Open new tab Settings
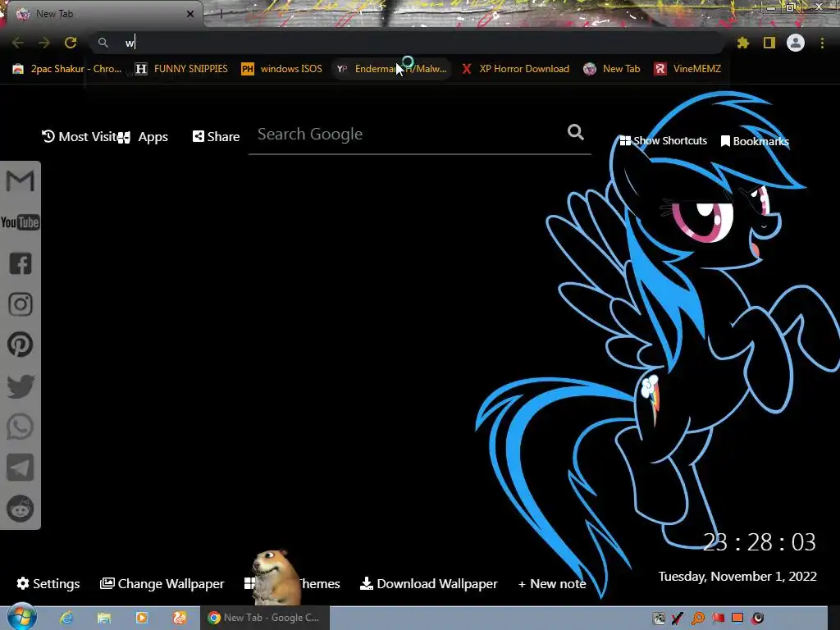This screenshot has width=840, height=630. click(x=48, y=583)
